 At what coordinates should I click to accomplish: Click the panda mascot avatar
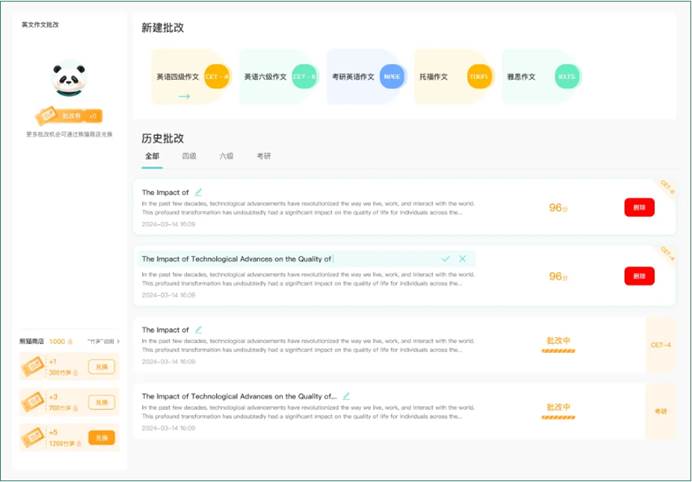(68, 78)
